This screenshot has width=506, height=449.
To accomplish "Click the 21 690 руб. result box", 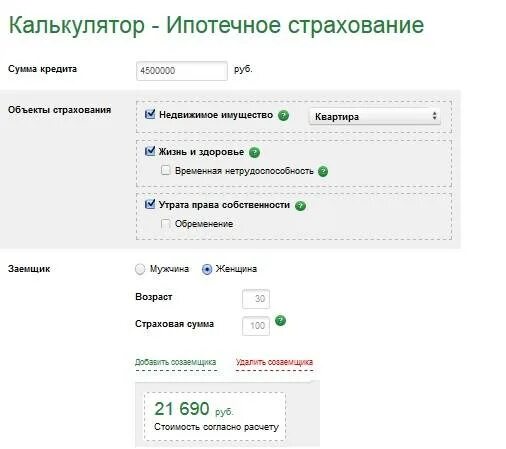I will click(215, 417).
